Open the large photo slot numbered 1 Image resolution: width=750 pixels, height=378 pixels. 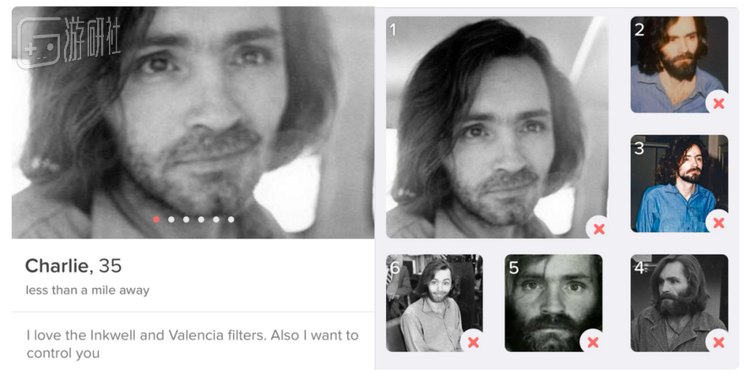(497, 127)
